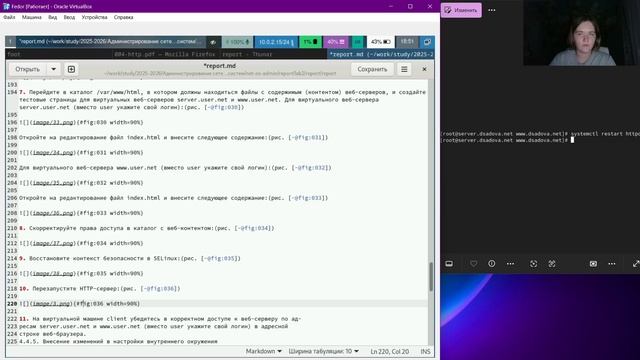Image resolution: width=640 pixels, height=360 pixels.
Task: Show file info in the photo viewer
Action: [x=491, y=264]
